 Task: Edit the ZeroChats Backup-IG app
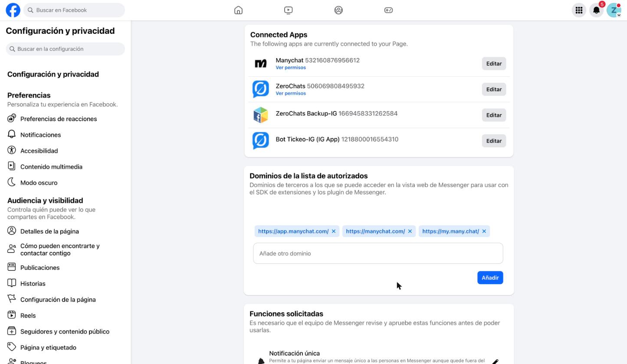(494, 115)
